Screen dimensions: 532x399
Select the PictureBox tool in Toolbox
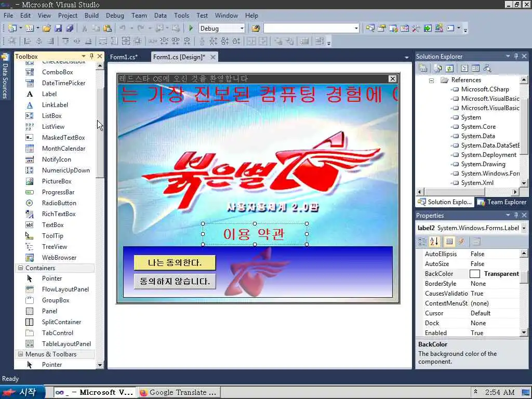tap(56, 181)
